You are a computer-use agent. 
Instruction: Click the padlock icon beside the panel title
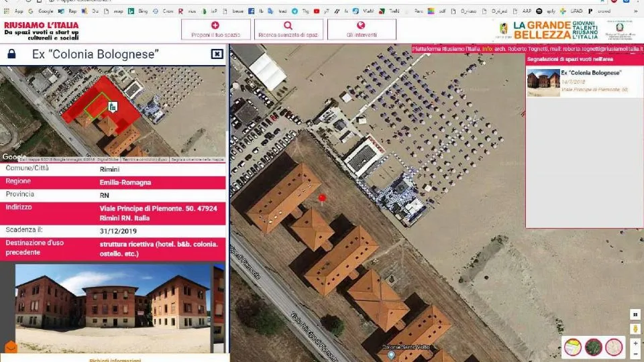[11, 54]
